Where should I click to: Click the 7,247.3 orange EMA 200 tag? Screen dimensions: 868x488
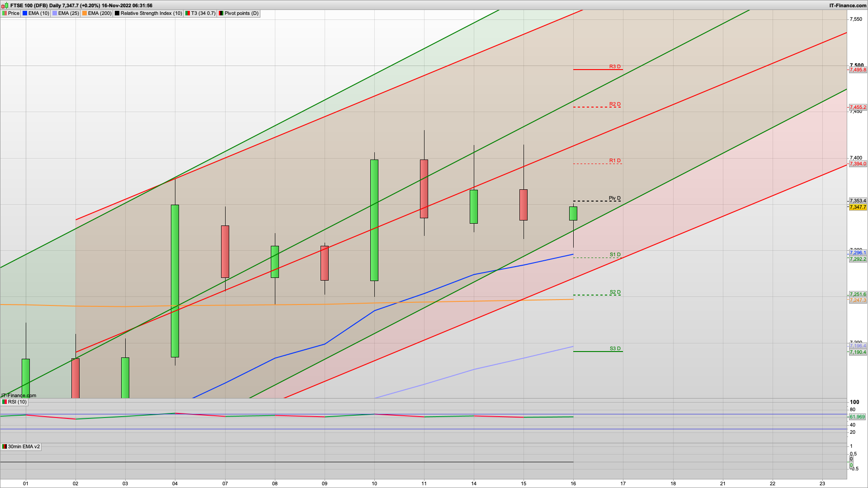pos(858,300)
